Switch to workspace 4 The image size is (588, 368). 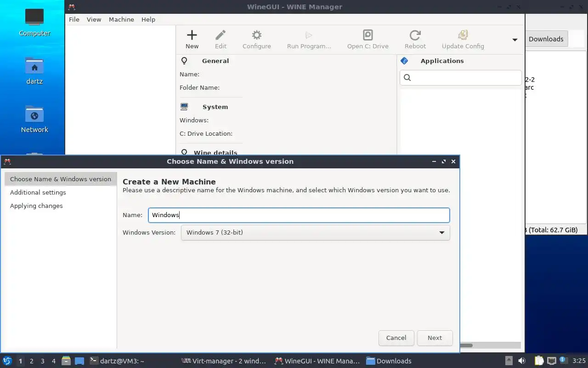pos(53,361)
